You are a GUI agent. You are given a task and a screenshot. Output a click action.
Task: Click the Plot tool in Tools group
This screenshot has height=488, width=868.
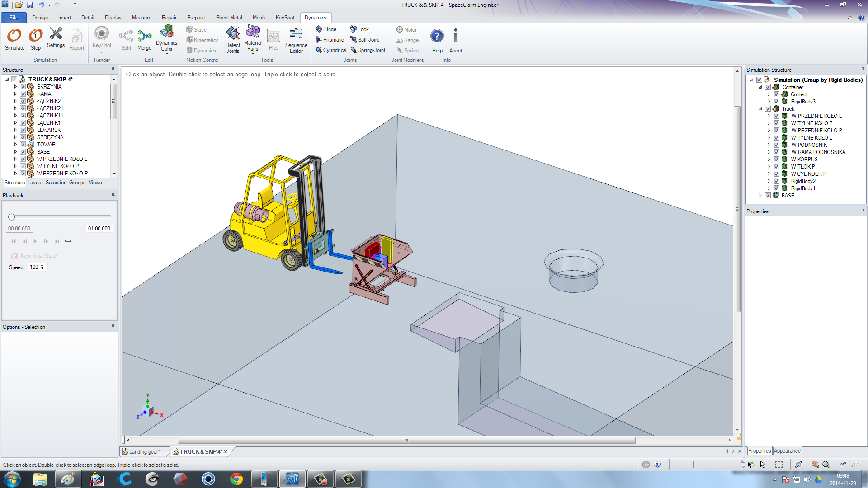point(273,40)
